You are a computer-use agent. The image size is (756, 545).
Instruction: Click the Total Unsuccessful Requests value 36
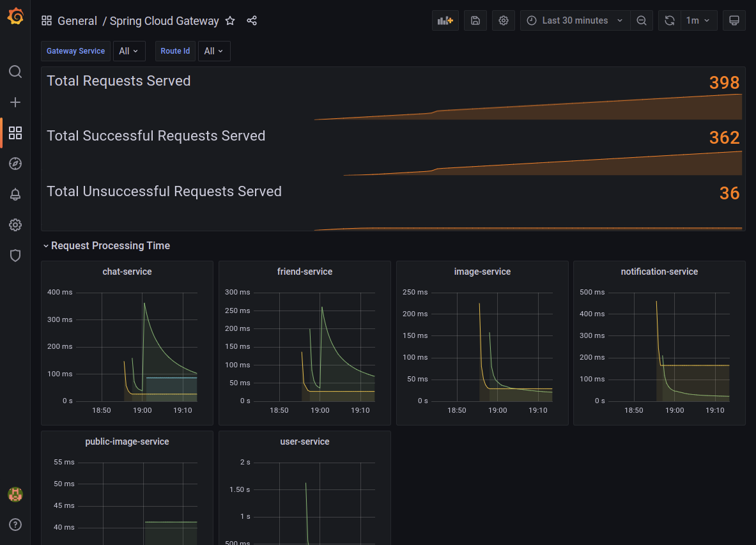tap(730, 193)
